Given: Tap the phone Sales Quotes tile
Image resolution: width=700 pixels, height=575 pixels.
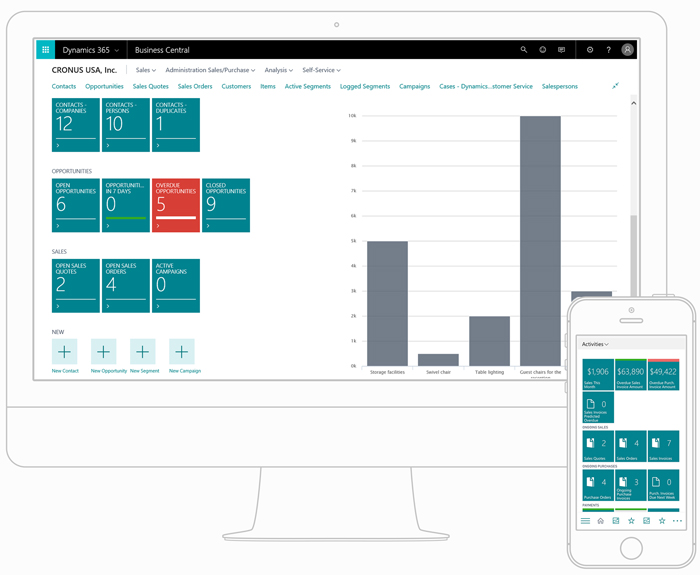Looking at the screenshot, I should coord(598,446).
